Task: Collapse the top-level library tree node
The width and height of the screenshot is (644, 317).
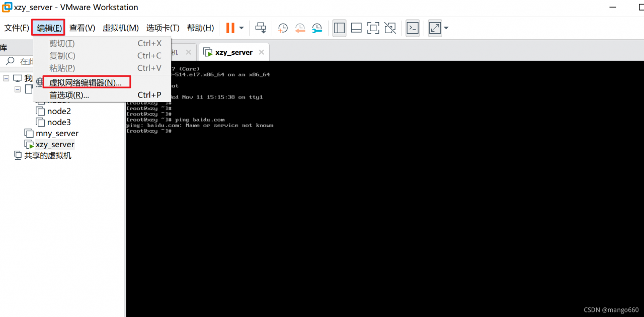Action: pos(6,78)
